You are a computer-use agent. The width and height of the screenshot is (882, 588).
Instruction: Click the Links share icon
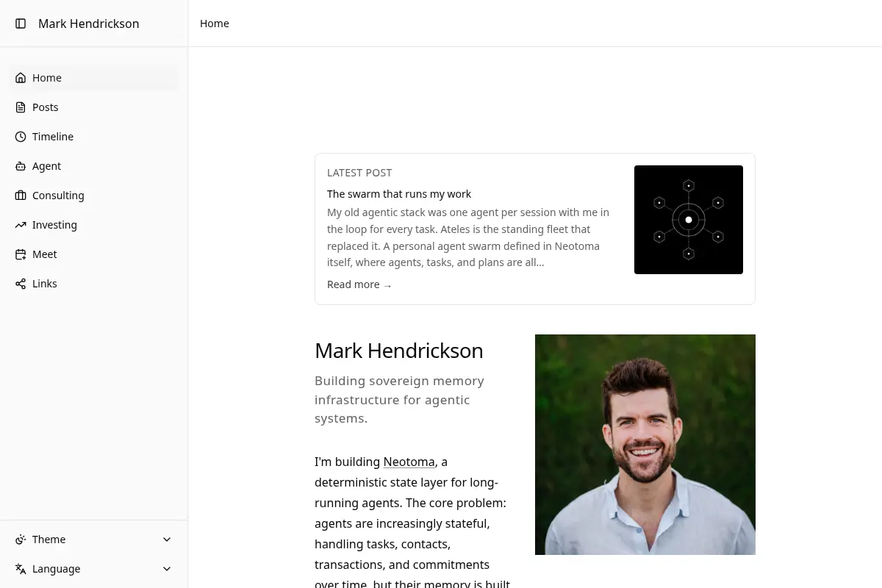tap(21, 284)
